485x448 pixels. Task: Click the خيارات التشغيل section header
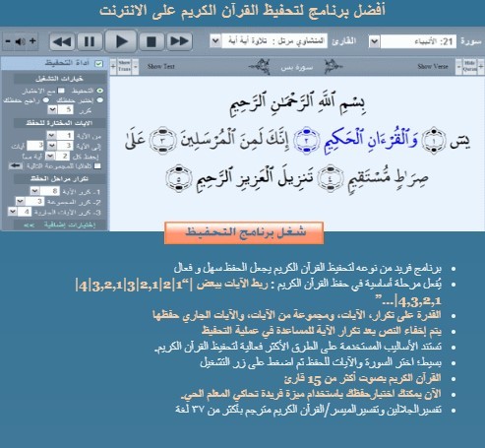pyautogui.click(x=59, y=79)
